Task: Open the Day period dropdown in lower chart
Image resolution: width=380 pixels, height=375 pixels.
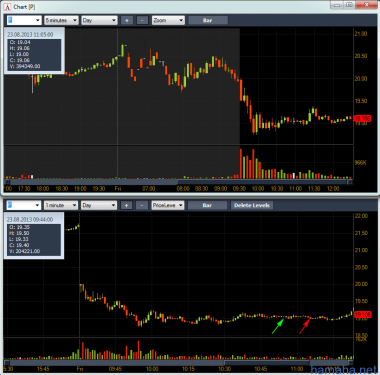Action: pos(99,205)
